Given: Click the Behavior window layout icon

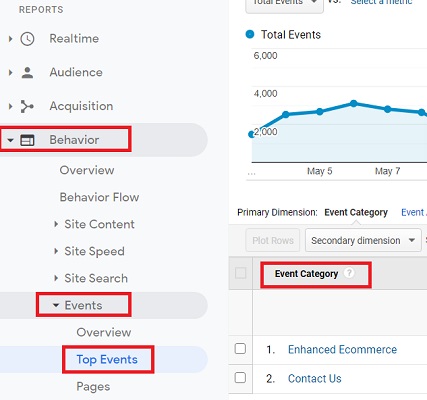Looking at the screenshot, I should [27, 140].
